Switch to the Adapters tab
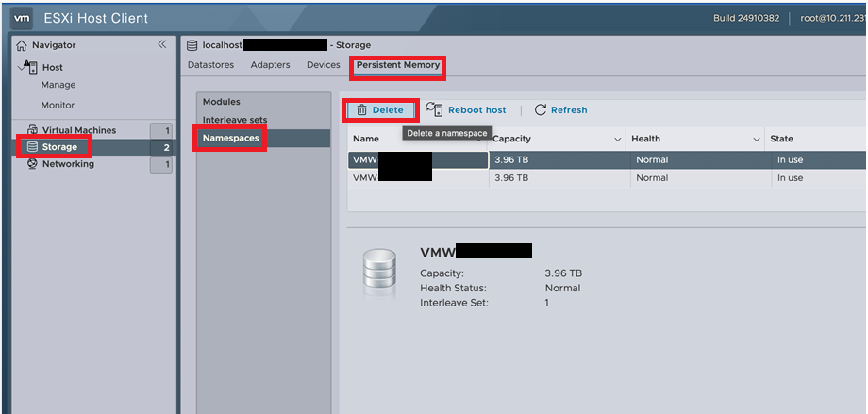 270,65
